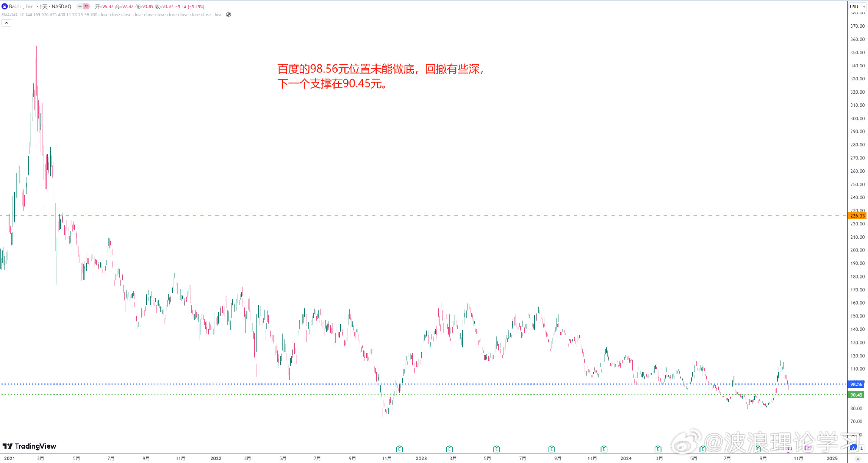Open the purple upcoming earnings marker
The width and height of the screenshot is (868, 463).
tap(808, 448)
